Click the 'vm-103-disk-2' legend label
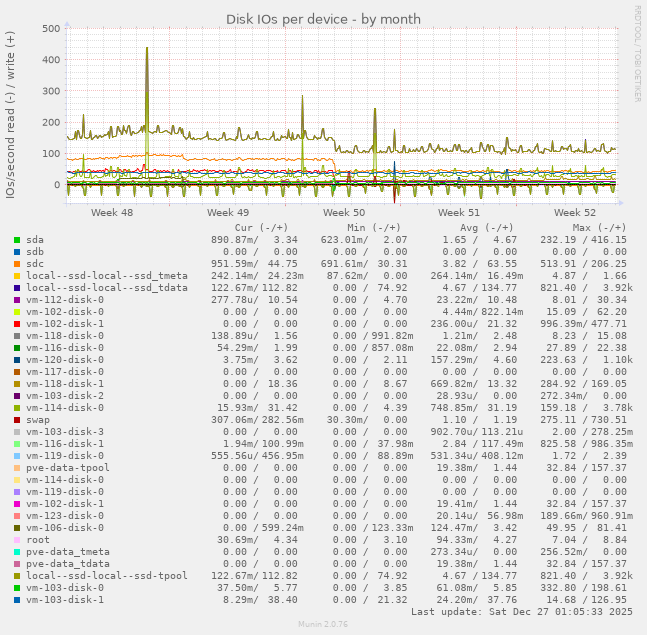 point(65,395)
